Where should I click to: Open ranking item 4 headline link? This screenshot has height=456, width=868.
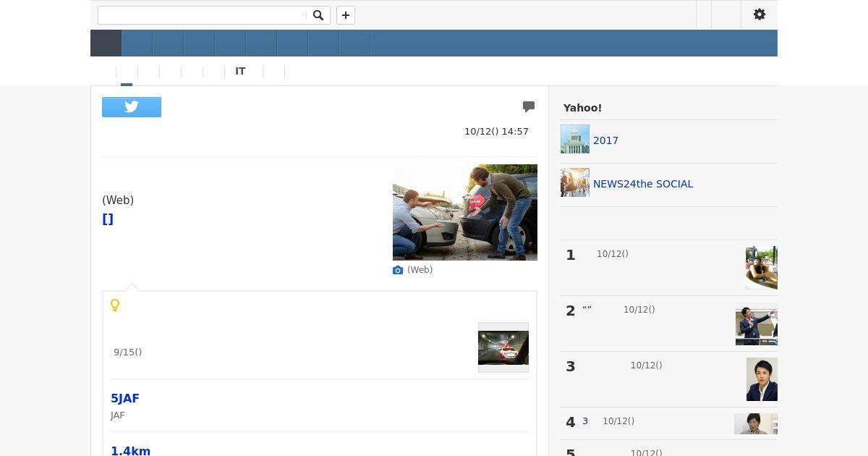585,421
